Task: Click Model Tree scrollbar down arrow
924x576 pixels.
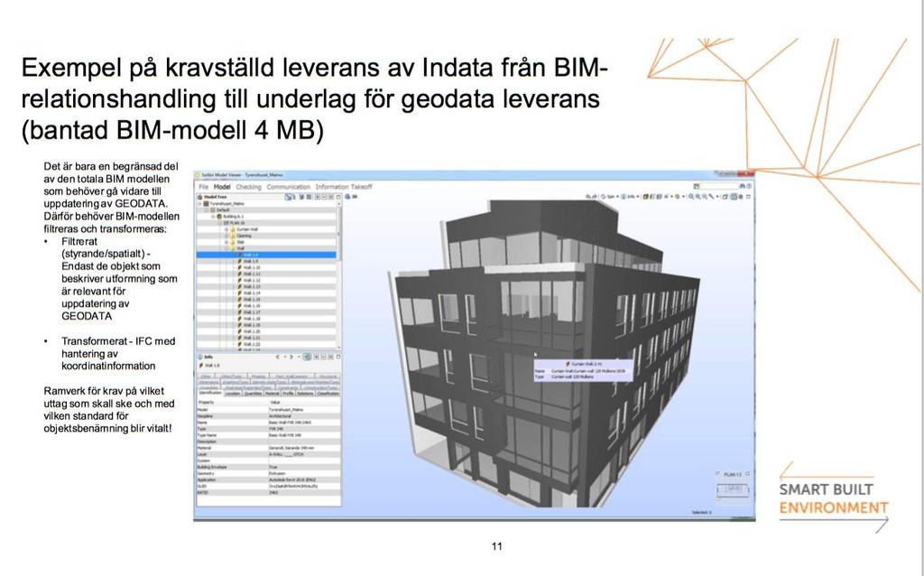Action: point(339,346)
